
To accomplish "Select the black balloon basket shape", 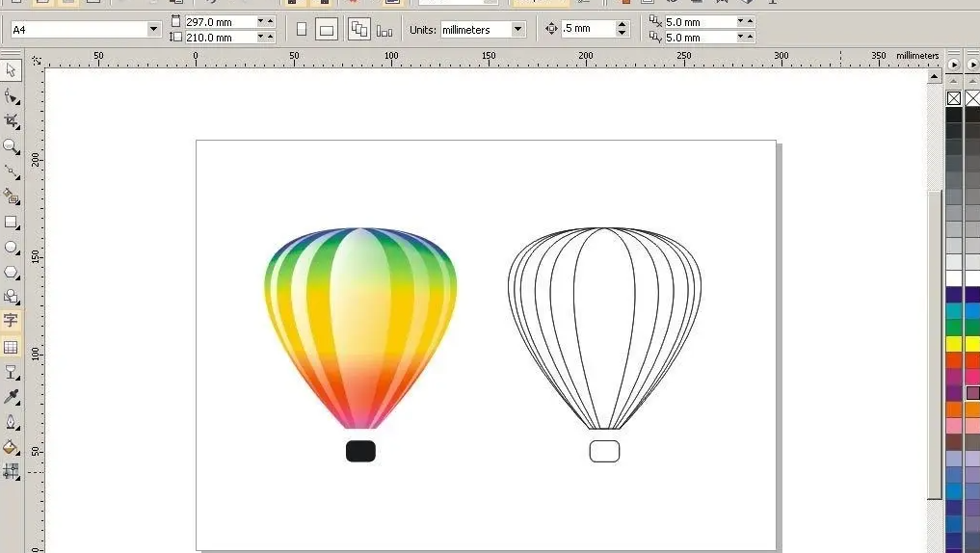I will 360,451.
